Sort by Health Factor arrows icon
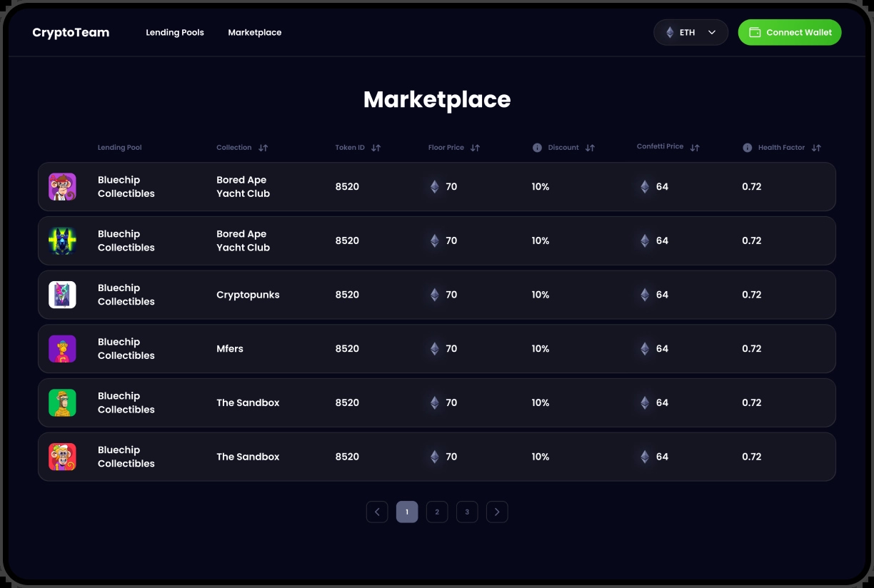 coord(816,148)
